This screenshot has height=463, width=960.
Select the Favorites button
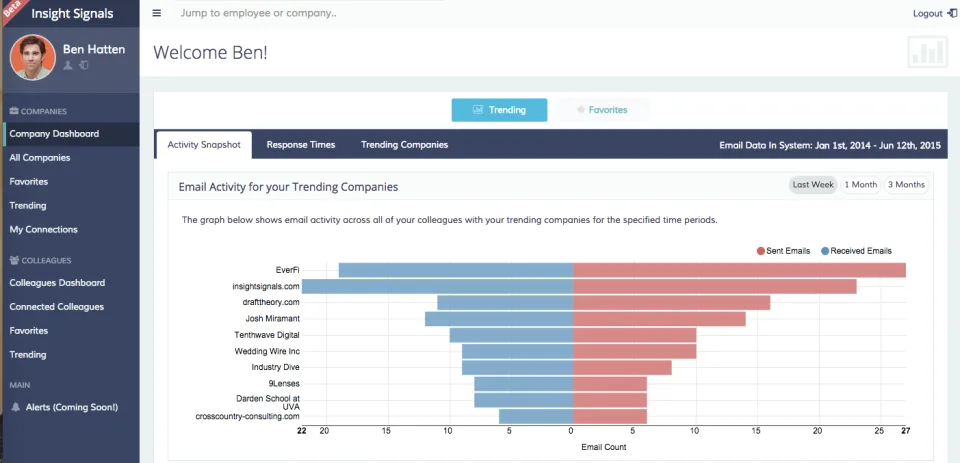(x=602, y=110)
